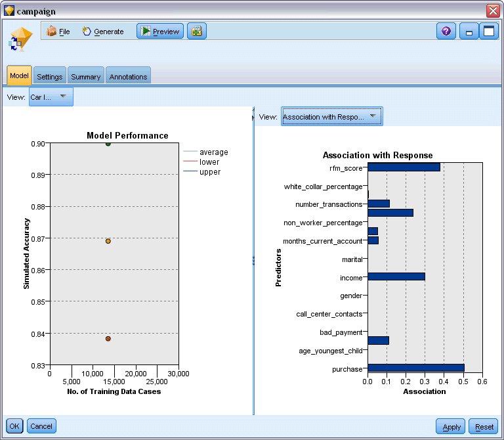Click the purchase bar
Image resolution: width=504 pixels, height=440 pixels.
point(416,368)
